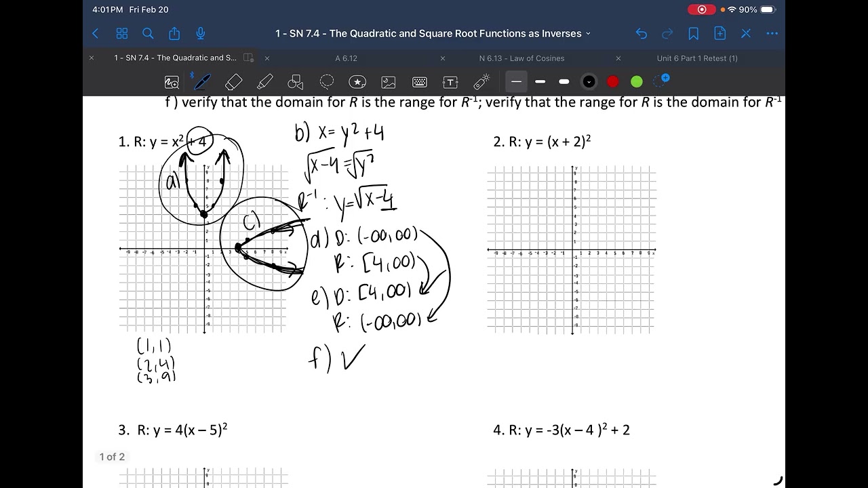Tap the graphed coordinate grid for problem 1

204,249
